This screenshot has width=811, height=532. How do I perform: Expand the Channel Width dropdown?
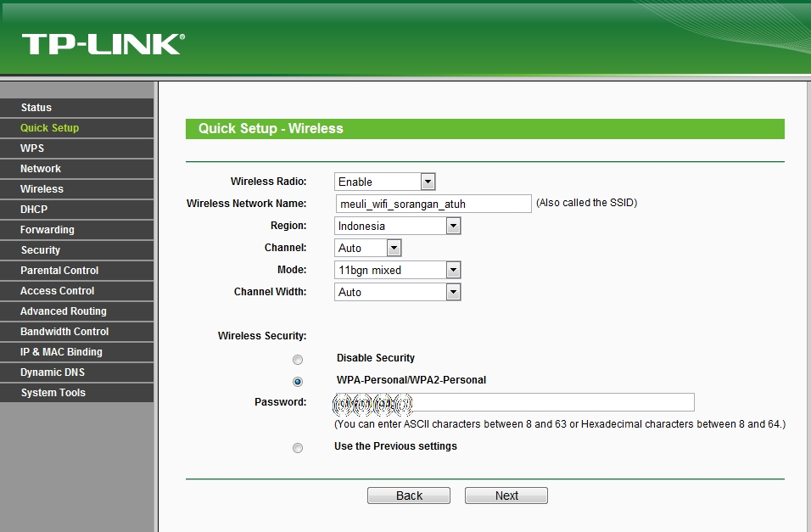click(397, 292)
